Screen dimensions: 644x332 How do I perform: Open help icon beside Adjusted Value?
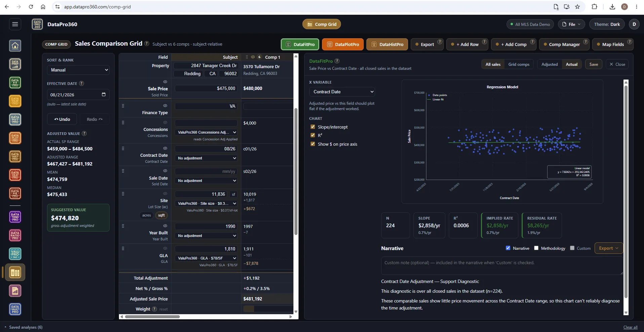click(x=84, y=133)
